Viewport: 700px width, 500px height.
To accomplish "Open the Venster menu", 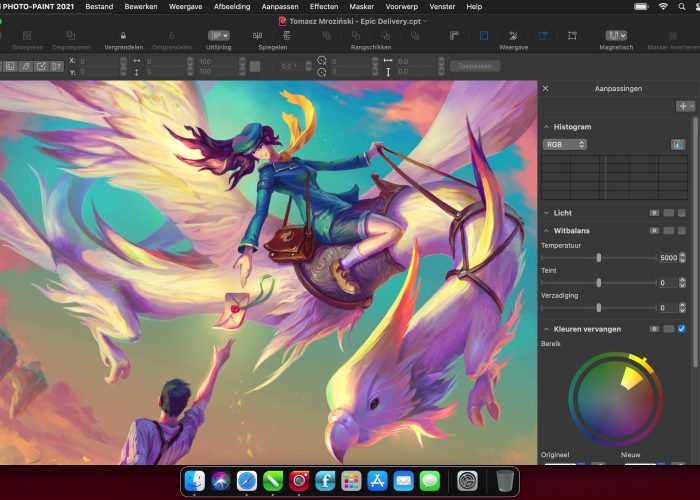I will (x=442, y=7).
